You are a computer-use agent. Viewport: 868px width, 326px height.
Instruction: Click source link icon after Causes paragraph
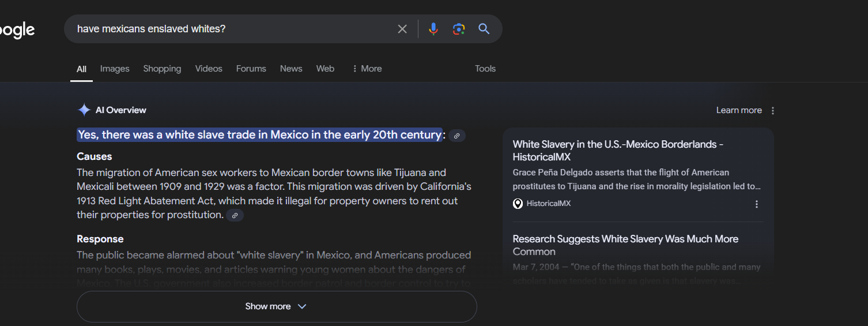(235, 216)
